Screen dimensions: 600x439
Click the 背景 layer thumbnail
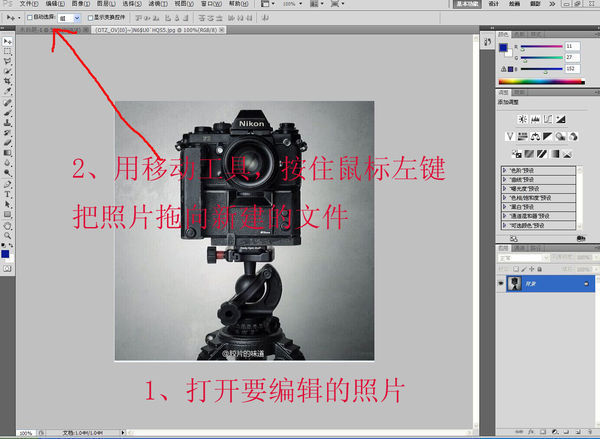tap(517, 284)
